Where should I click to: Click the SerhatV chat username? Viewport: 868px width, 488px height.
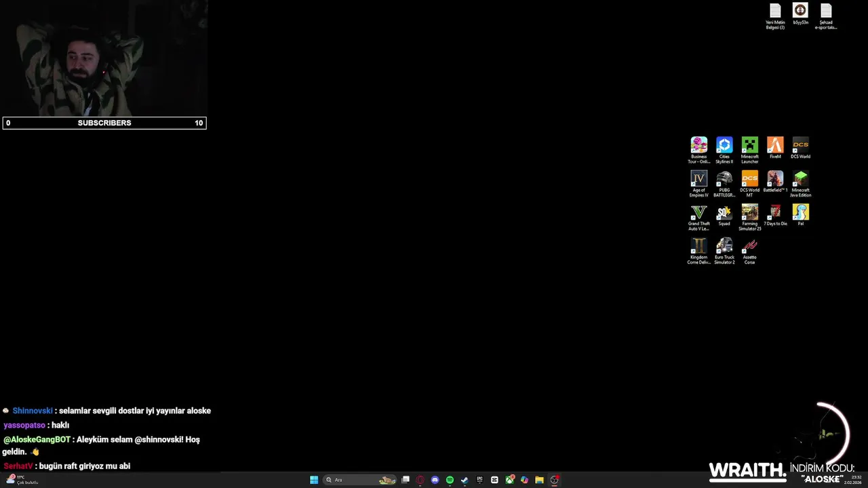tap(18, 466)
